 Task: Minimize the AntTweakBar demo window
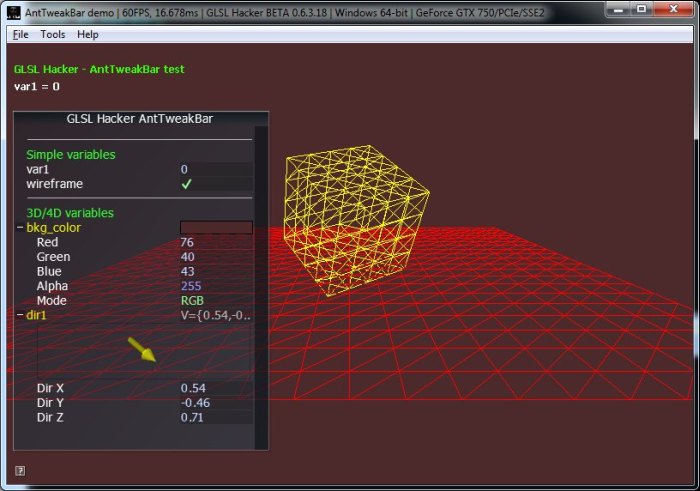pyautogui.click(x=618, y=9)
